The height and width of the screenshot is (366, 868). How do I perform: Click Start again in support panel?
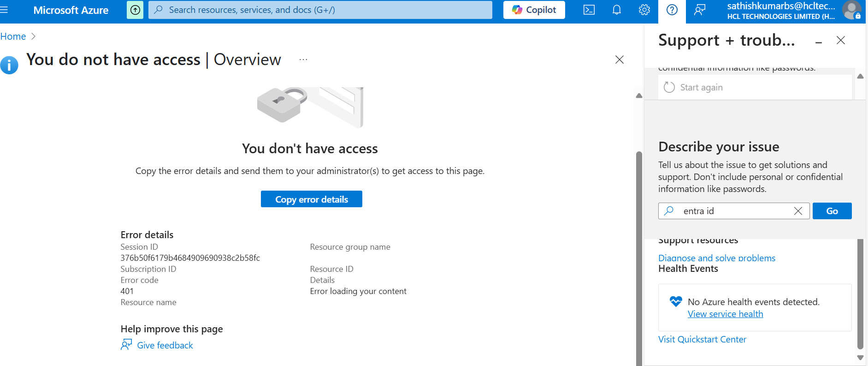click(701, 87)
